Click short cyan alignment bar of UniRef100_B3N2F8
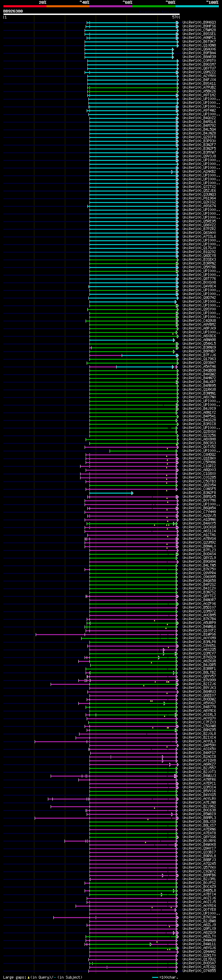Screen dimensions: 222x980 pos(111,493)
